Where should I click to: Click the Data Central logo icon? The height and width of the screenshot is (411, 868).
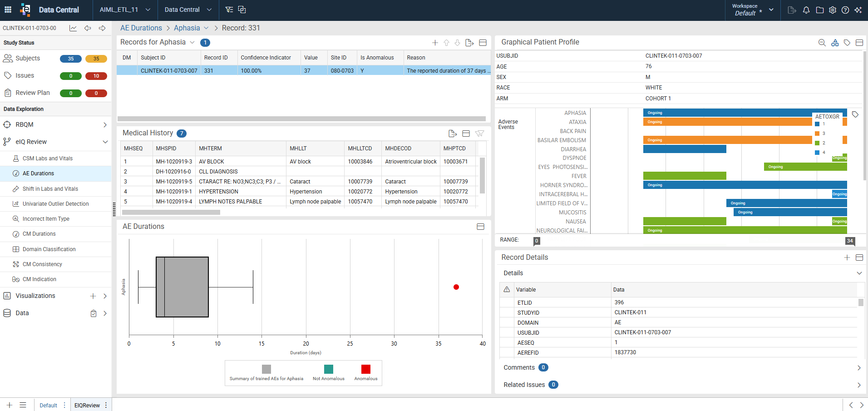pos(25,10)
